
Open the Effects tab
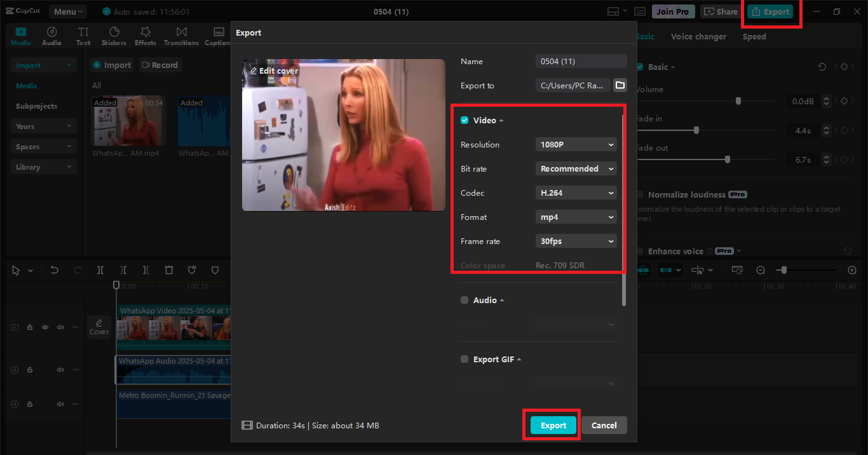[145, 36]
